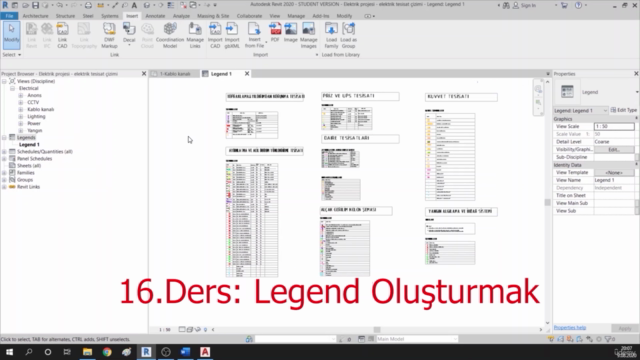Open the File menu tab

click(9, 16)
